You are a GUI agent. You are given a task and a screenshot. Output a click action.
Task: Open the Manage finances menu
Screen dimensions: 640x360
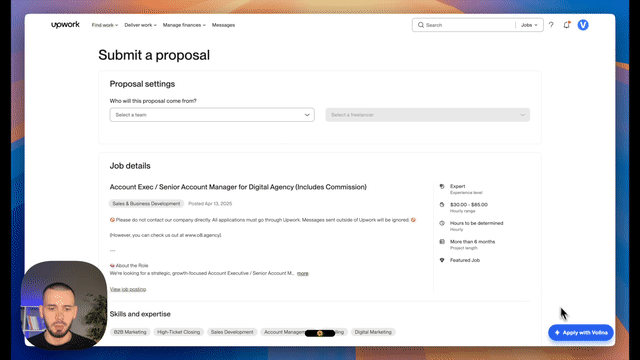pos(184,25)
